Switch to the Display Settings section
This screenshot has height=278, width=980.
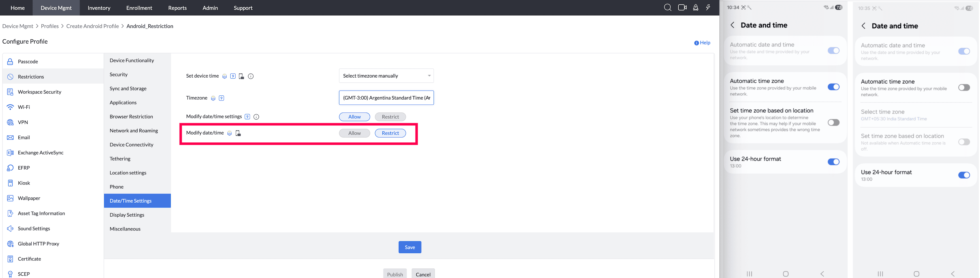pyautogui.click(x=127, y=215)
